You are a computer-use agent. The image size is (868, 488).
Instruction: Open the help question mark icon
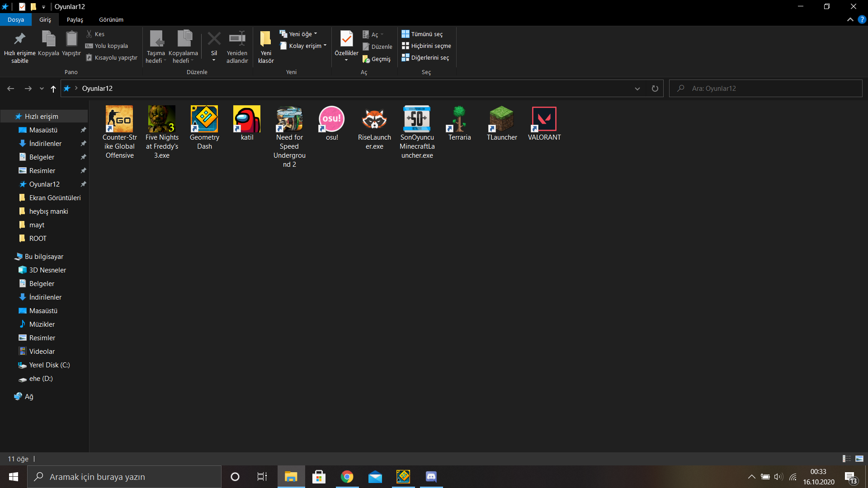[x=862, y=19]
